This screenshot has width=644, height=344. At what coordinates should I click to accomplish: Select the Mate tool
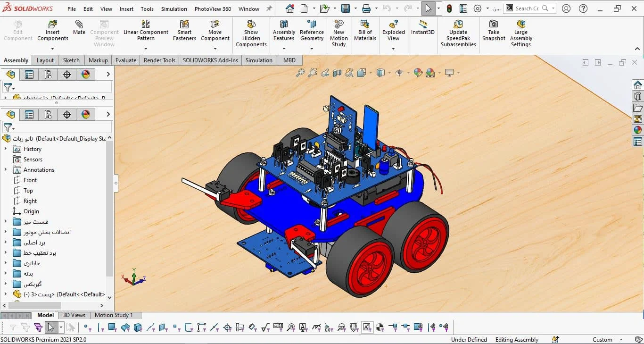tap(79, 28)
